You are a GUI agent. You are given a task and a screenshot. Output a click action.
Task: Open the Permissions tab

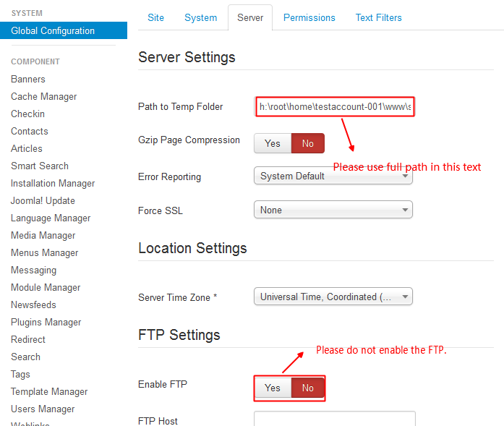309,17
